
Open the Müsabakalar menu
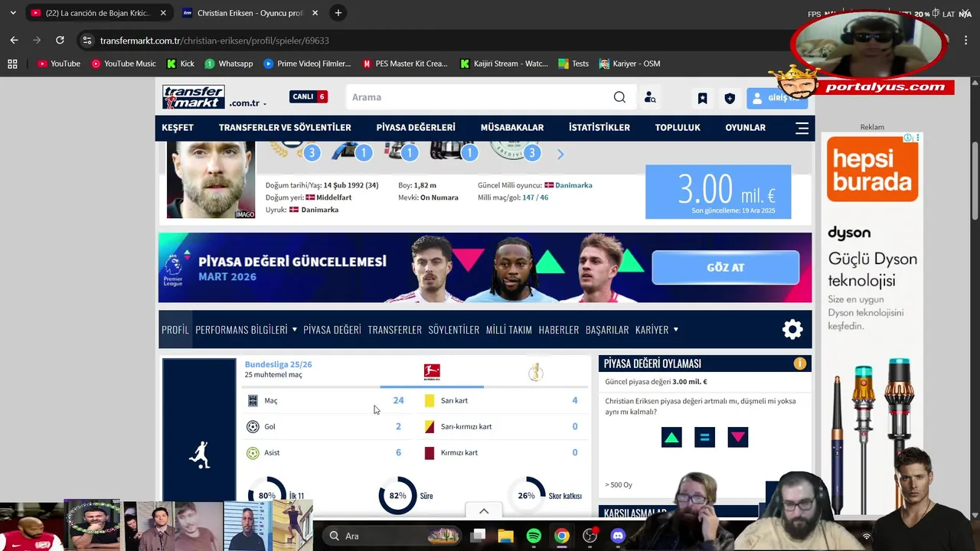pos(512,128)
